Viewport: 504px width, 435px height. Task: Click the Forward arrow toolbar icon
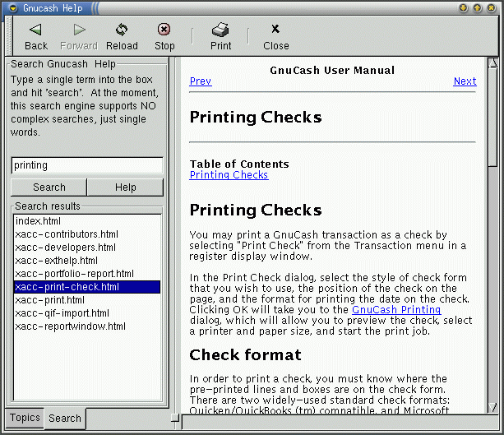click(x=79, y=30)
